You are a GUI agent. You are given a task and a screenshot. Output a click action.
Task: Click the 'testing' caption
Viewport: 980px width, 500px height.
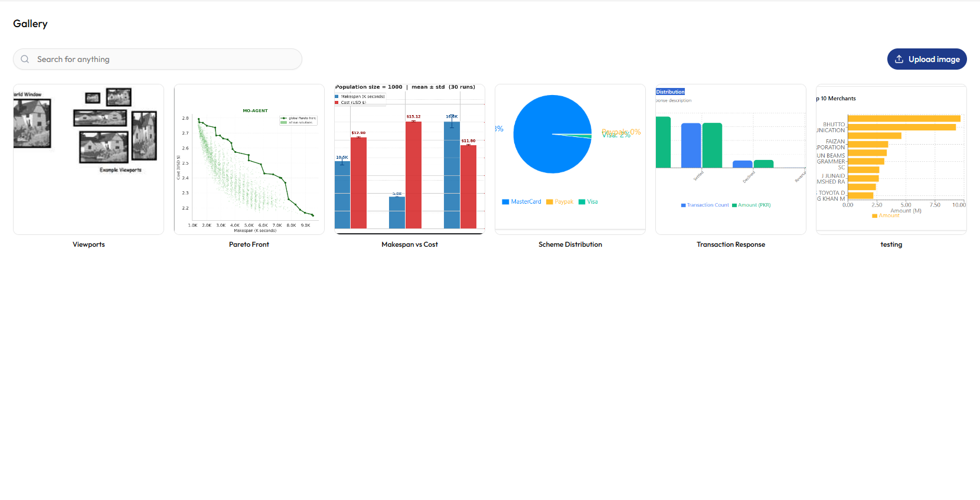point(891,244)
